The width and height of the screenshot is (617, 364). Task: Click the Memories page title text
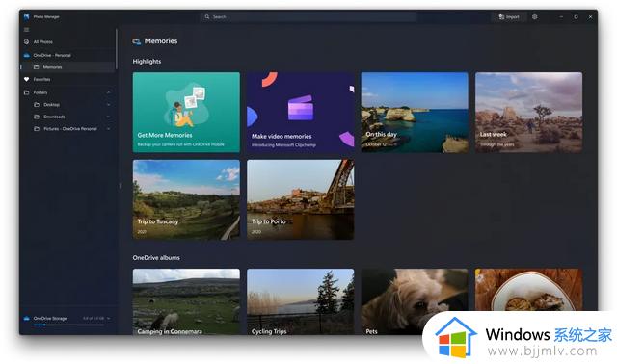[x=161, y=40]
